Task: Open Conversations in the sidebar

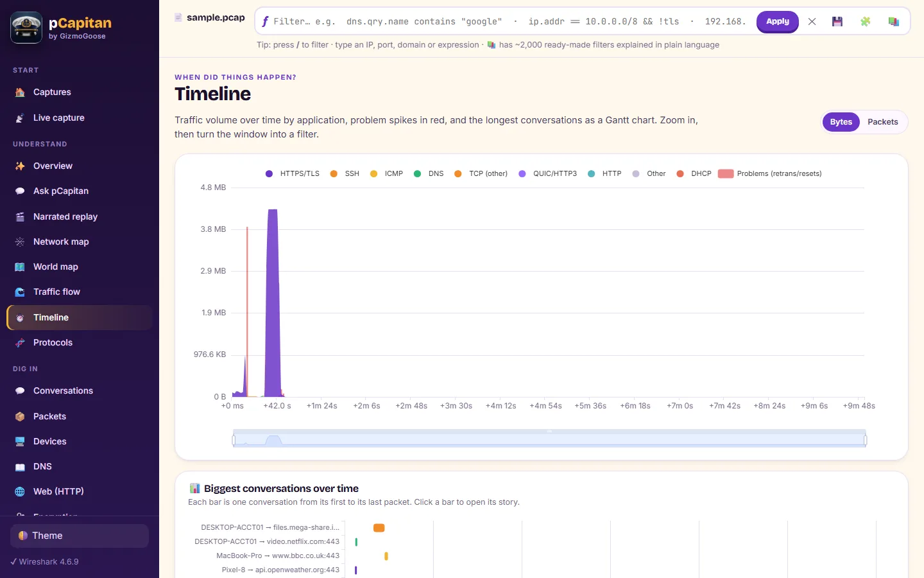Action: [x=80, y=391]
